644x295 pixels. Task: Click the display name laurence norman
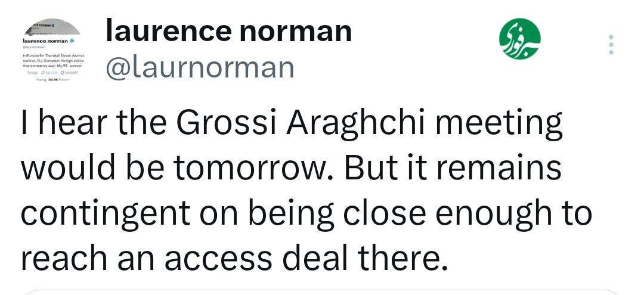[228, 31]
